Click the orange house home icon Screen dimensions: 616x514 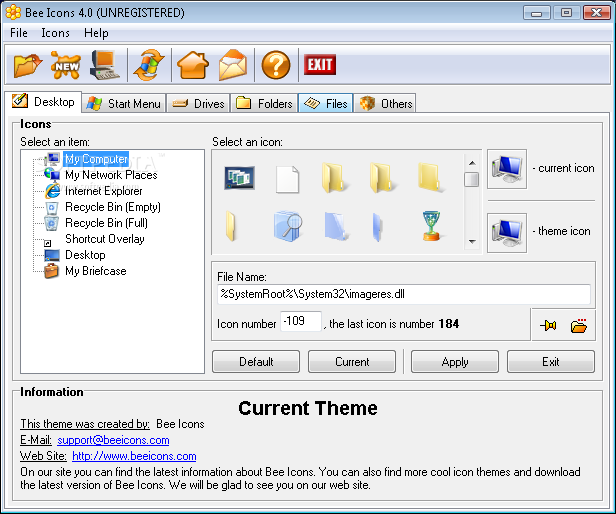coord(192,65)
